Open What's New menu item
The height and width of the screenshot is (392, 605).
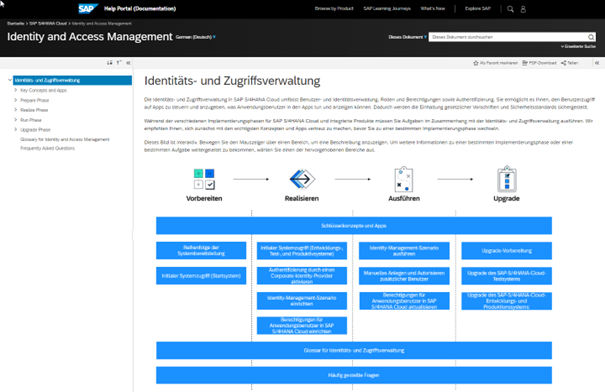click(433, 8)
